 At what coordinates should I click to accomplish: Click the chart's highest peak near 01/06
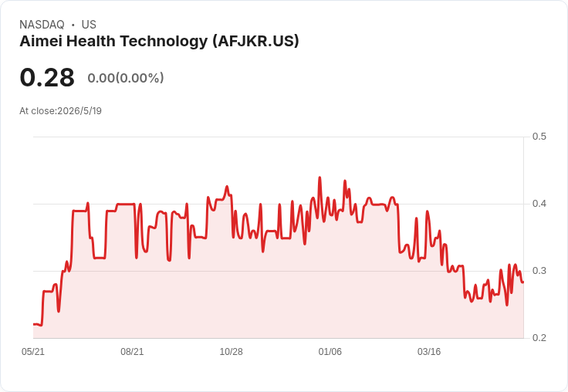tap(319, 177)
